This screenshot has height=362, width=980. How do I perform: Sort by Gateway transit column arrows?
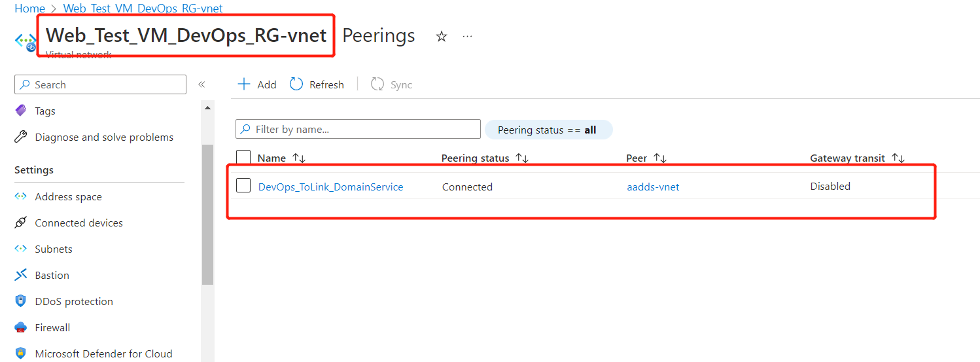pos(898,158)
